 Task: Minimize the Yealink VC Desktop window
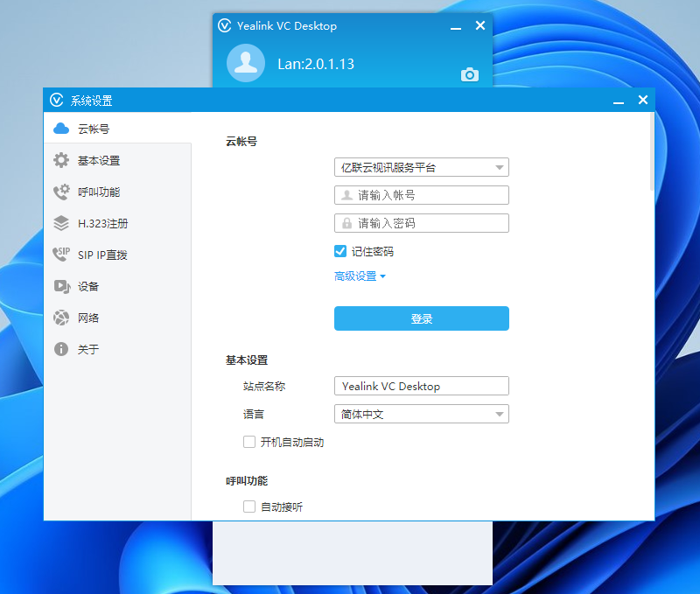click(x=456, y=26)
